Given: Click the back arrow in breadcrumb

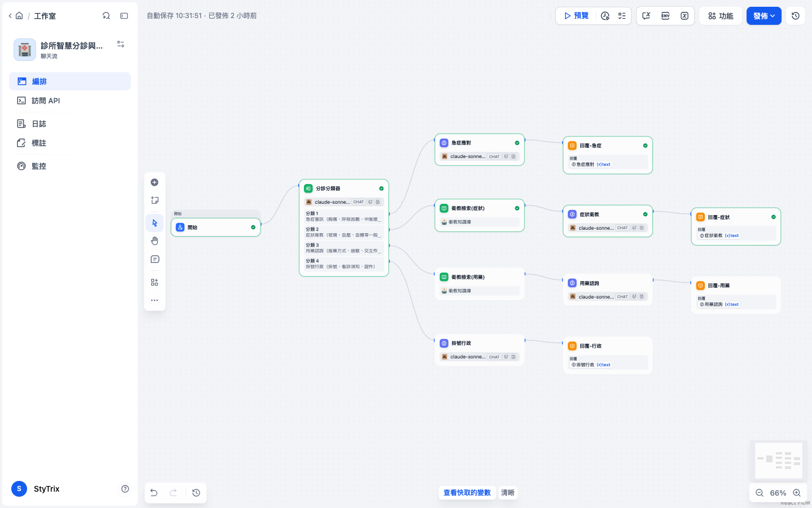Looking at the screenshot, I should 10,16.
